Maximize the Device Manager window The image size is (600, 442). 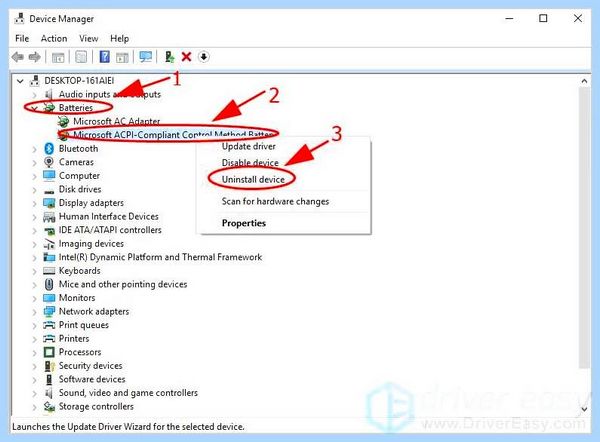543,18
